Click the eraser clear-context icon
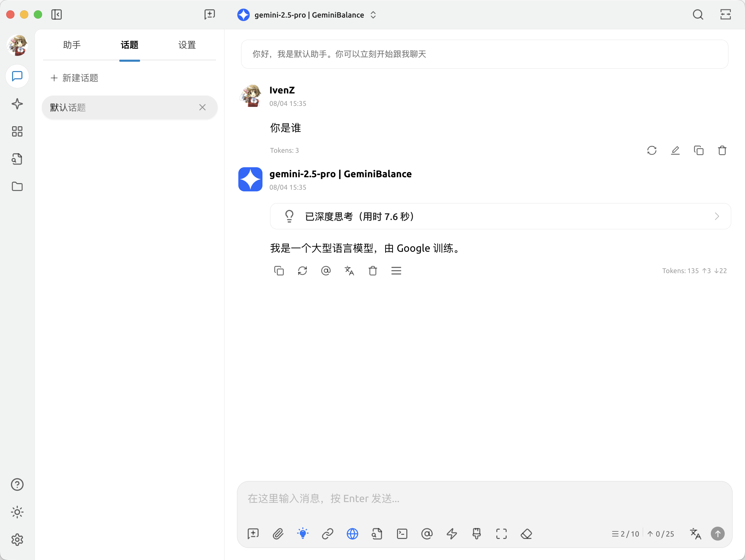This screenshot has width=745, height=560. [526, 534]
